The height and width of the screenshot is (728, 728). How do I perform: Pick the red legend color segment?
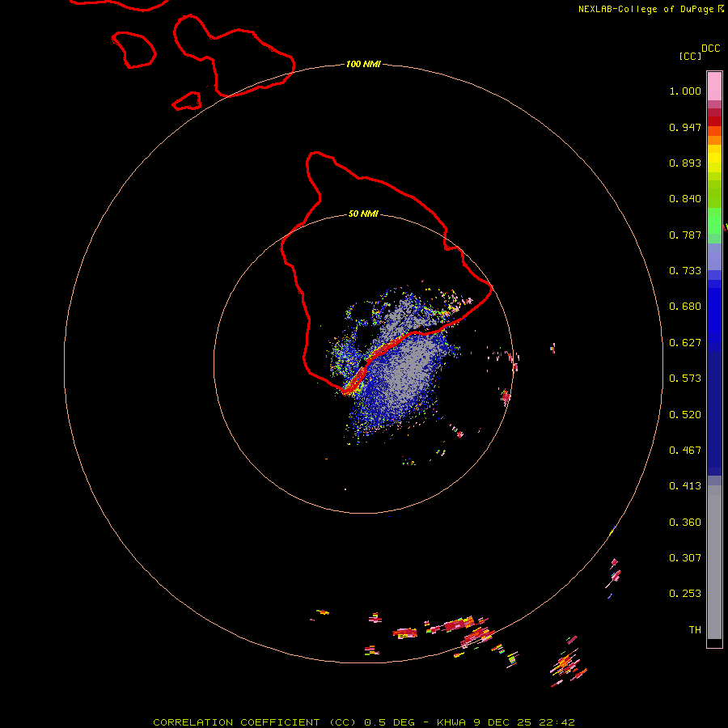714,121
